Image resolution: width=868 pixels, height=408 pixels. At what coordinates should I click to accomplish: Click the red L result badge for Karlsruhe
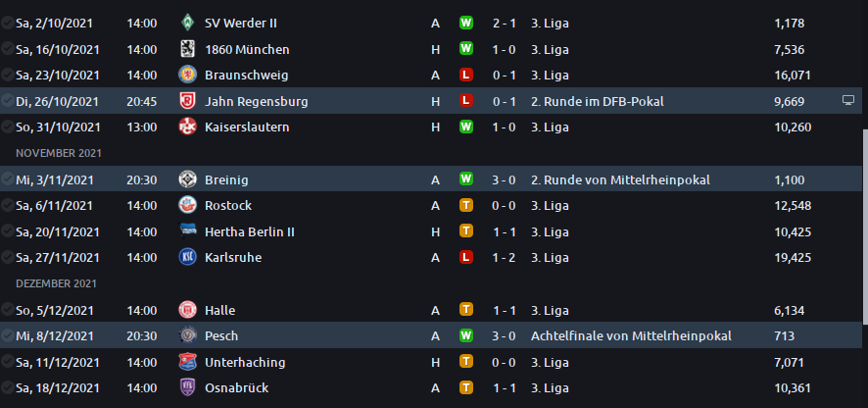coord(466,257)
